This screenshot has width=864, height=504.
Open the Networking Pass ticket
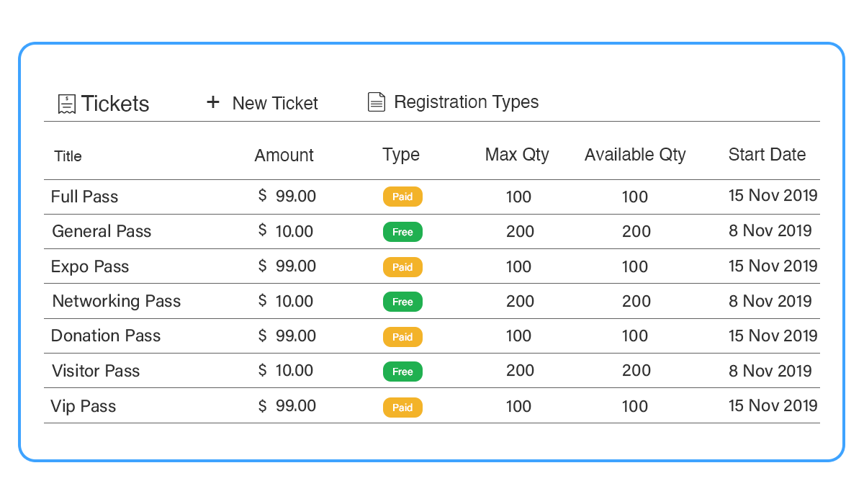click(x=117, y=301)
